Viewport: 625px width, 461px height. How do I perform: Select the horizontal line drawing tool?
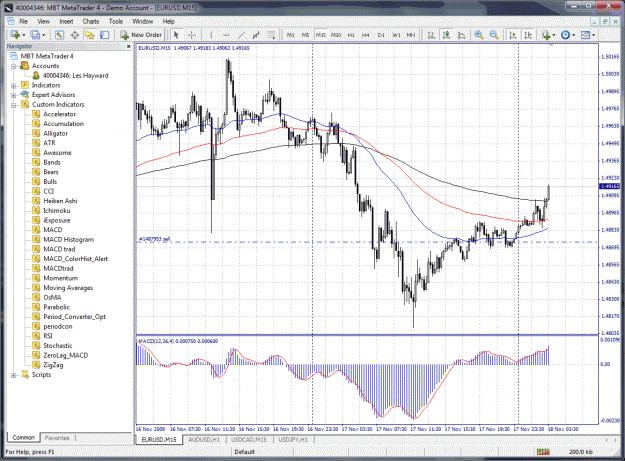pyautogui.click(x=226, y=35)
